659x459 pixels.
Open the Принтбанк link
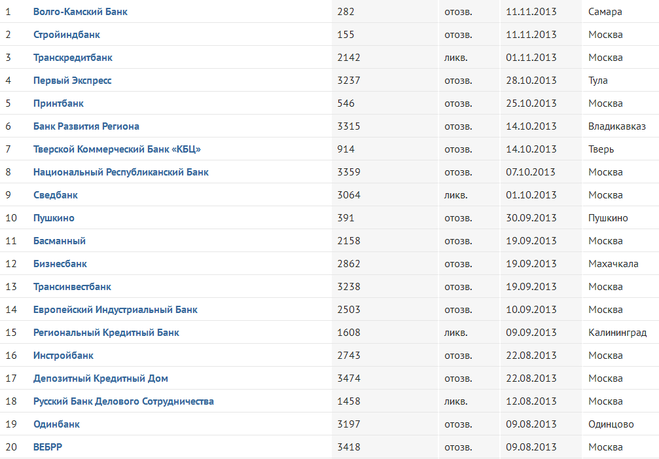pyautogui.click(x=58, y=103)
